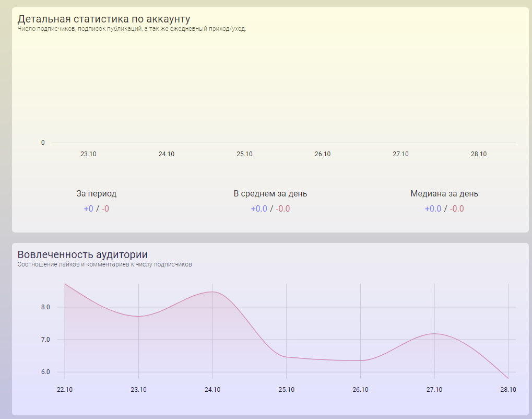Click 28.10 date on engagement chart axis
Screen dimensions: 532x419
pyautogui.click(x=508, y=390)
